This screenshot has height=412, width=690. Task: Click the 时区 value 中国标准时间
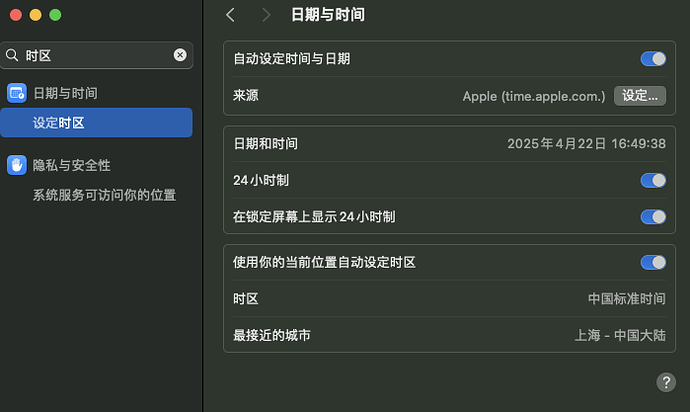[x=627, y=298]
